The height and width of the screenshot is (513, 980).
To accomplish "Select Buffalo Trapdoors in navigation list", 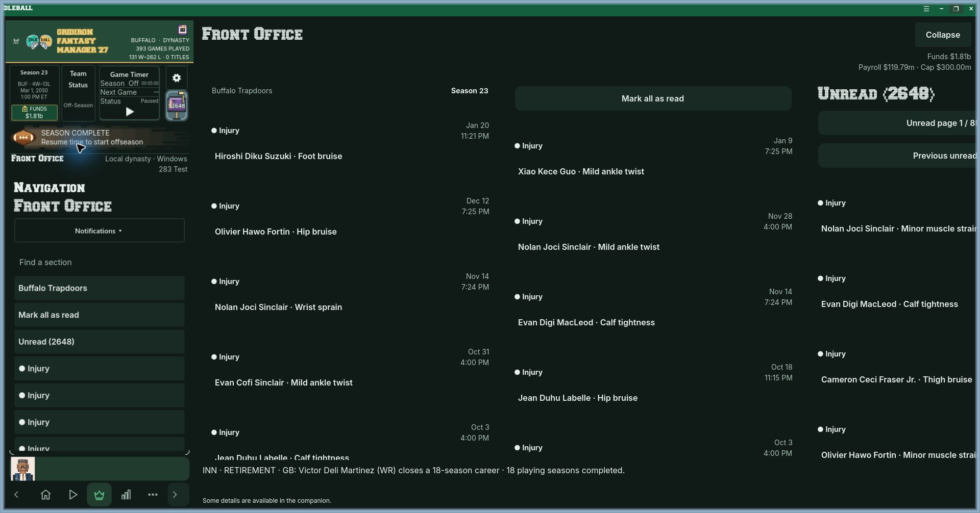I will (x=99, y=288).
